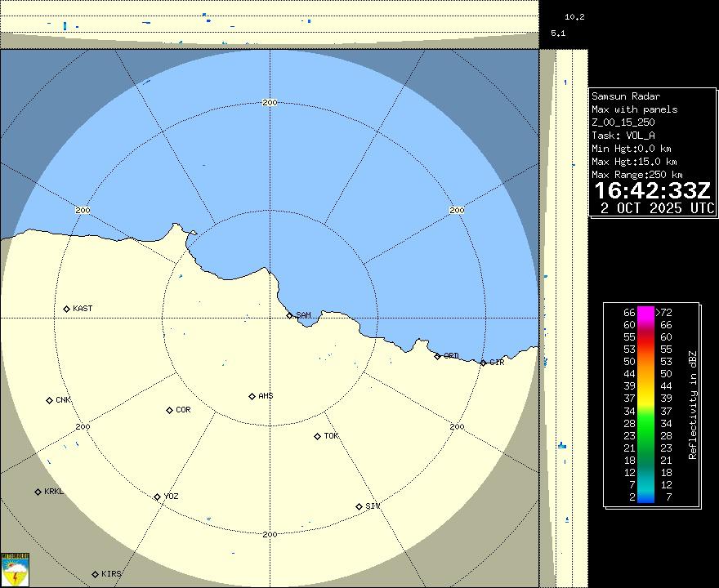This screenshot has width=719, height=588.
Task: Select the "2 OCT 2025 UTC" date
Action: click(x=658, y=208)
